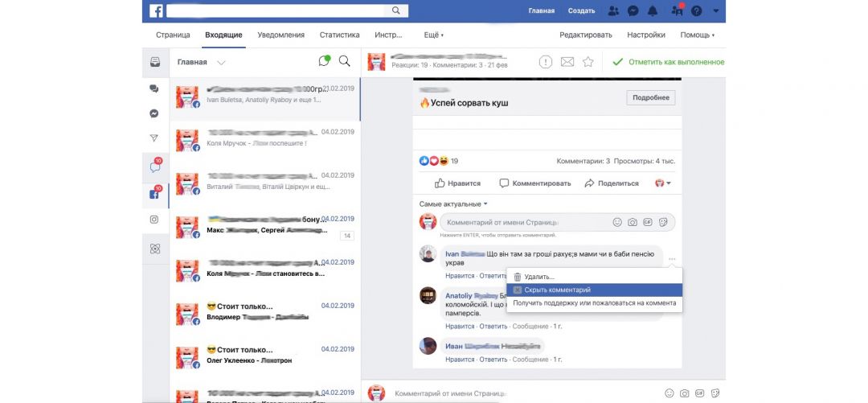Click the Подробнее button on the post
Screen dimensions: 868x403
[651, 97]
